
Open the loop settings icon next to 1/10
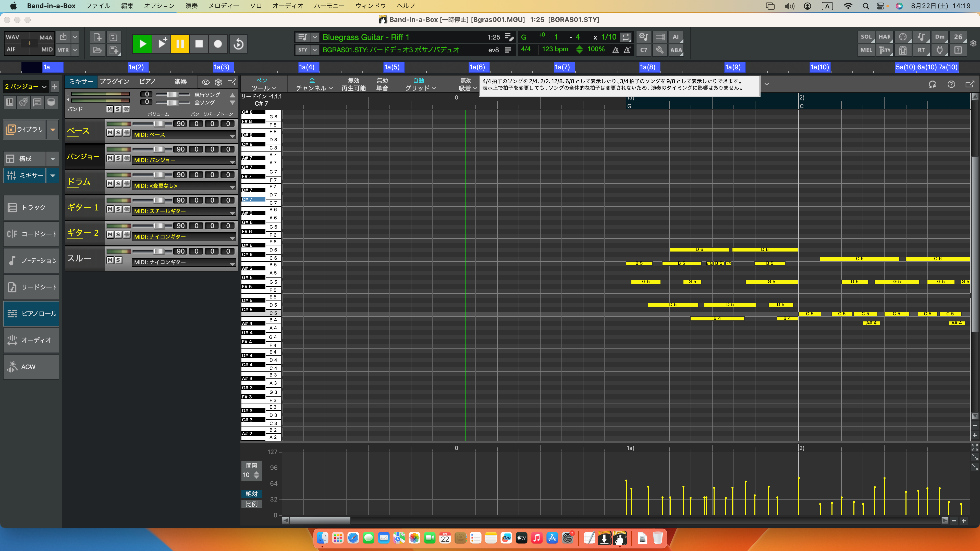click(x=626, y=37)
